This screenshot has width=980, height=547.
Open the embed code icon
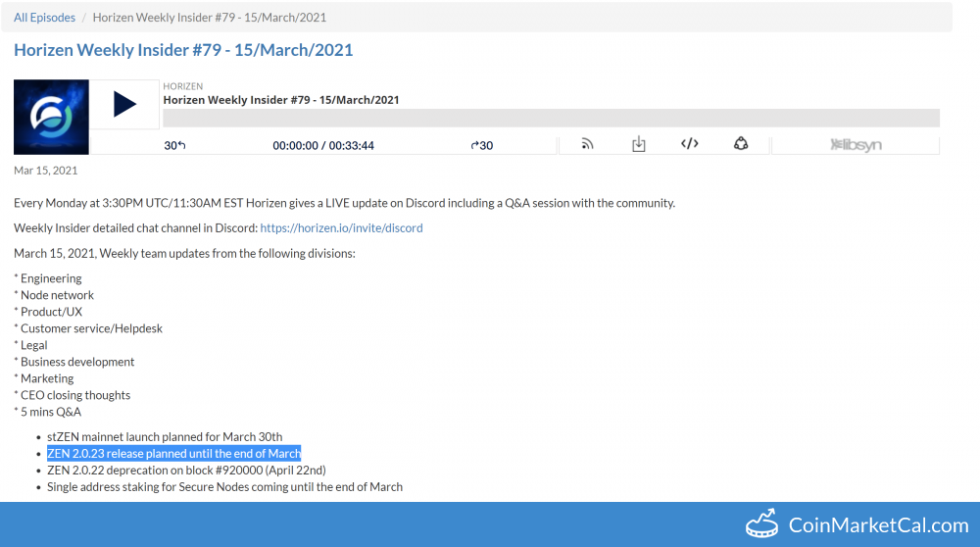pos(689,144)
